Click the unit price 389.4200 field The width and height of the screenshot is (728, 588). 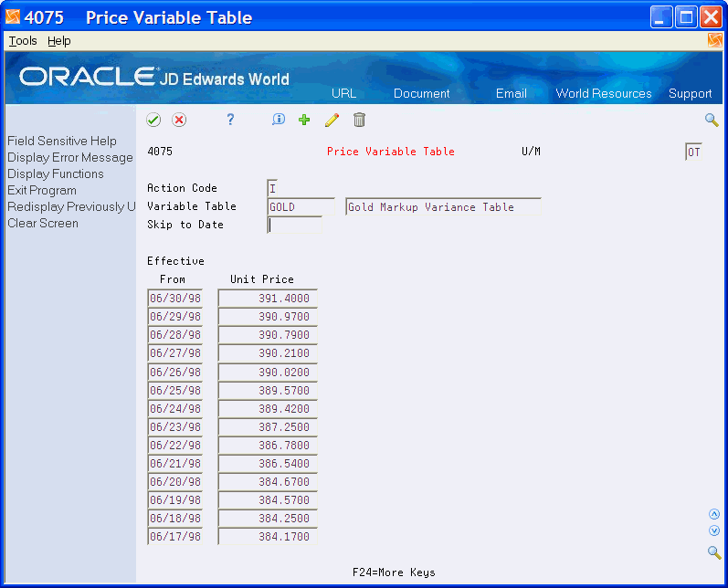[x=268, y=408]
